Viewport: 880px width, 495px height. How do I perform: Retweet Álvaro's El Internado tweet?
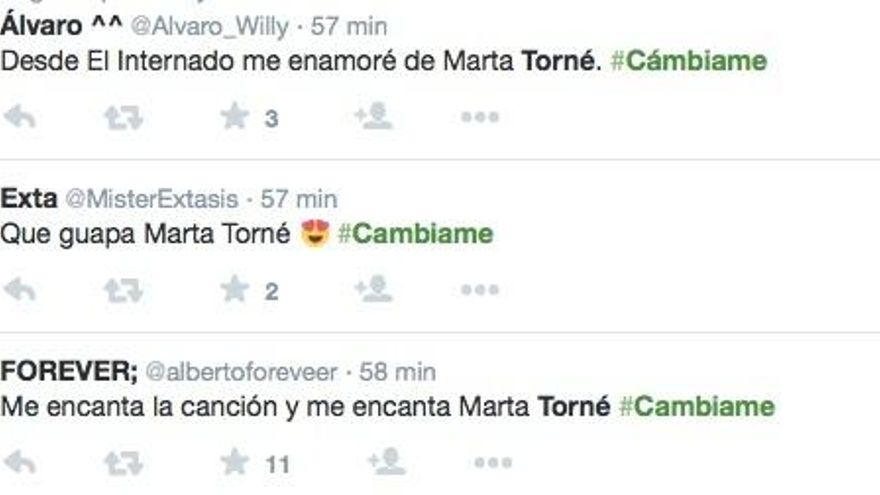[123, 118]
